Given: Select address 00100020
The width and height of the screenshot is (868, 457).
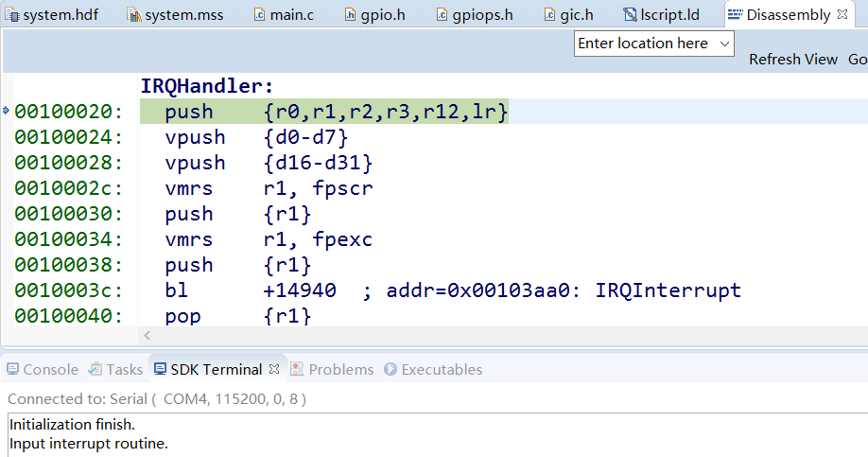Looking at the screenshot, I should coord(69,112).
